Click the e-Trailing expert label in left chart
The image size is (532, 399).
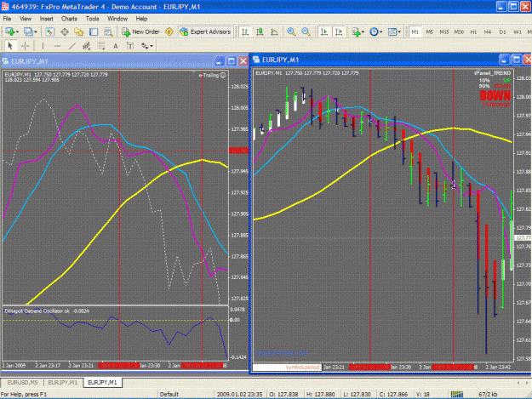coord(212,75)
